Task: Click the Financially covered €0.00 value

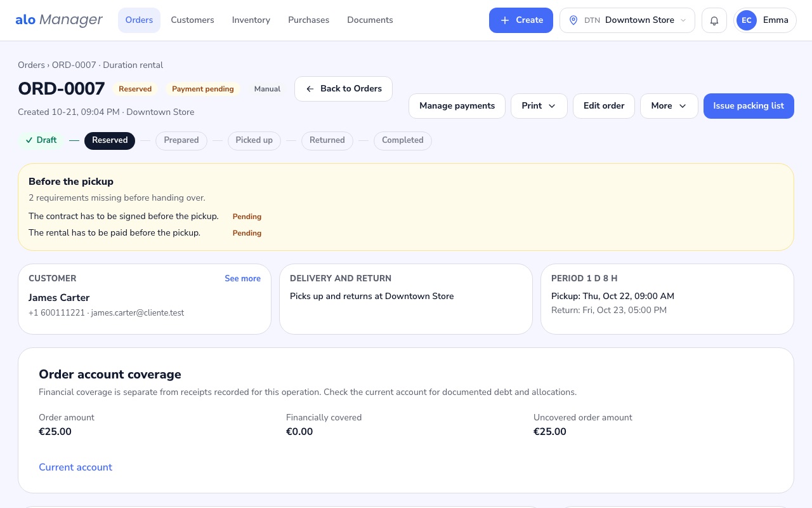Action: tap(299, 432)
